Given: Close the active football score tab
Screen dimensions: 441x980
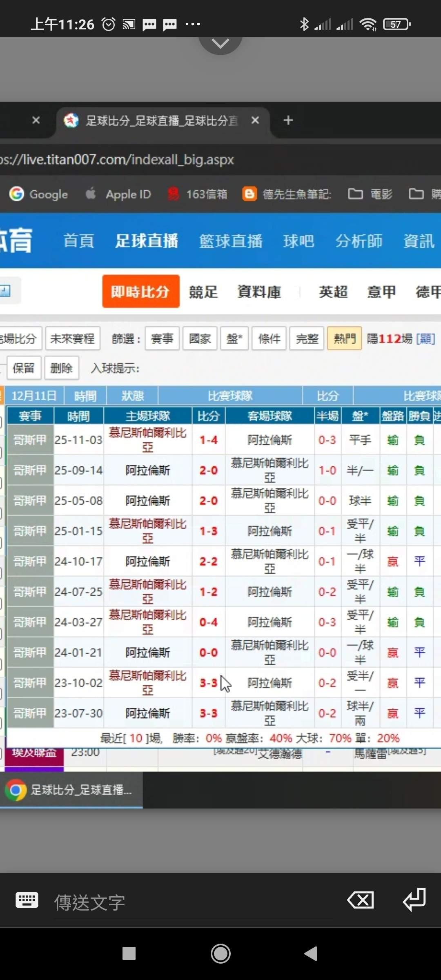Looking at the screenshot, I should pyautogui.click(x=255, y=120).
